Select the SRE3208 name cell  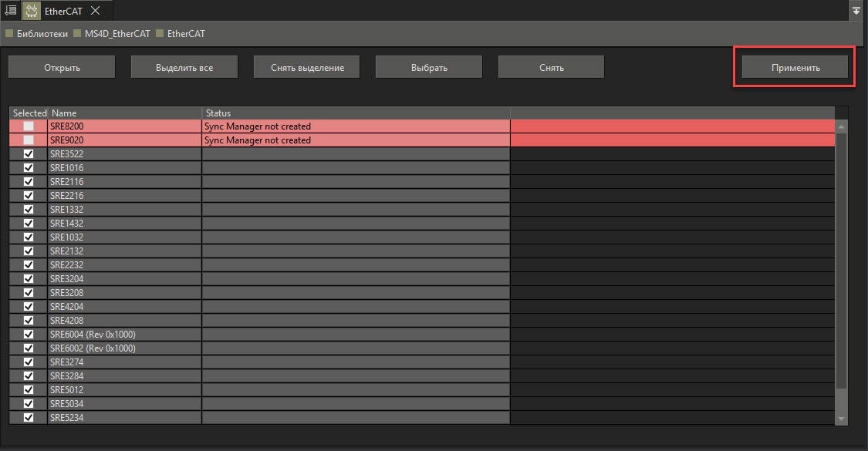coord(125,292)
